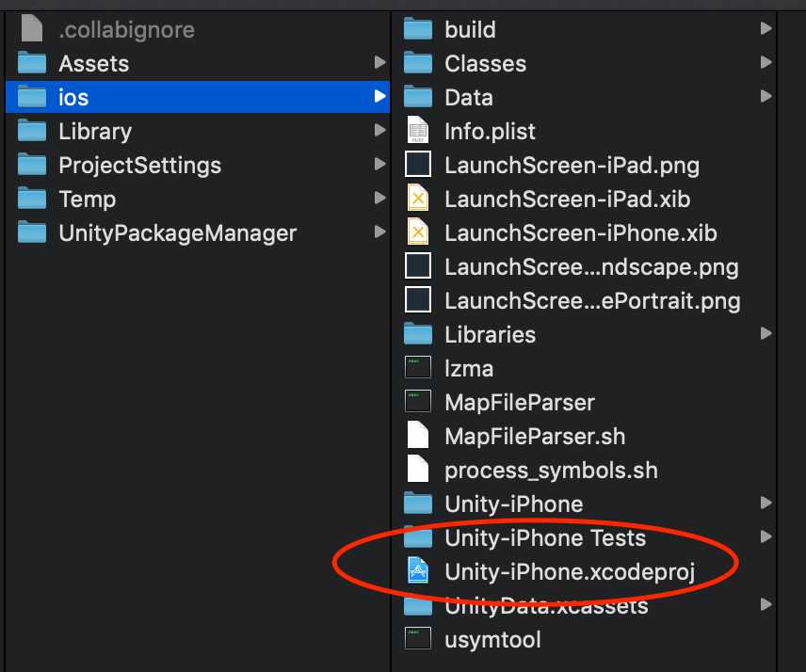This screenshot has width=806, height=672.
Task: Select the .collabignore file name
Action: tap(126, 30)
